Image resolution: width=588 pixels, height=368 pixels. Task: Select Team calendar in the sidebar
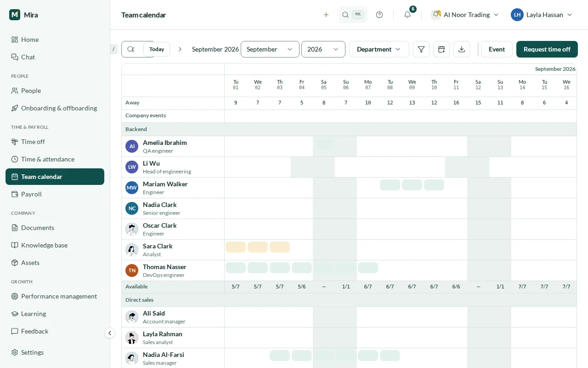click(55, 177)
